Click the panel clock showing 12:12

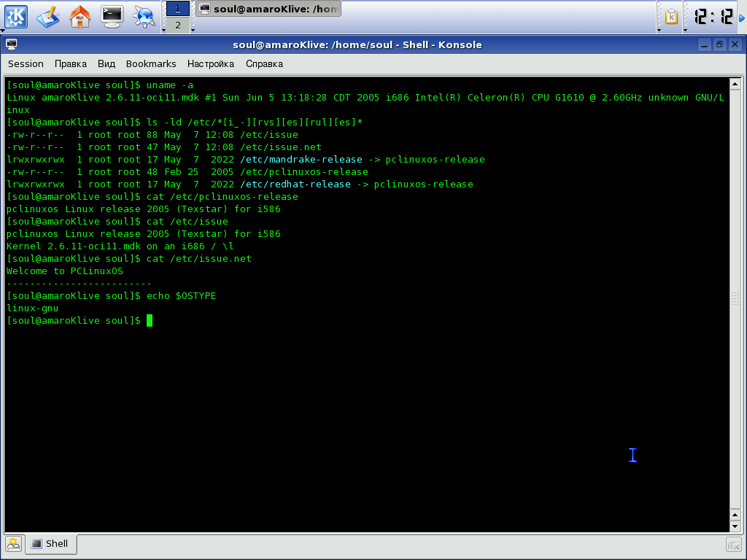713,17
